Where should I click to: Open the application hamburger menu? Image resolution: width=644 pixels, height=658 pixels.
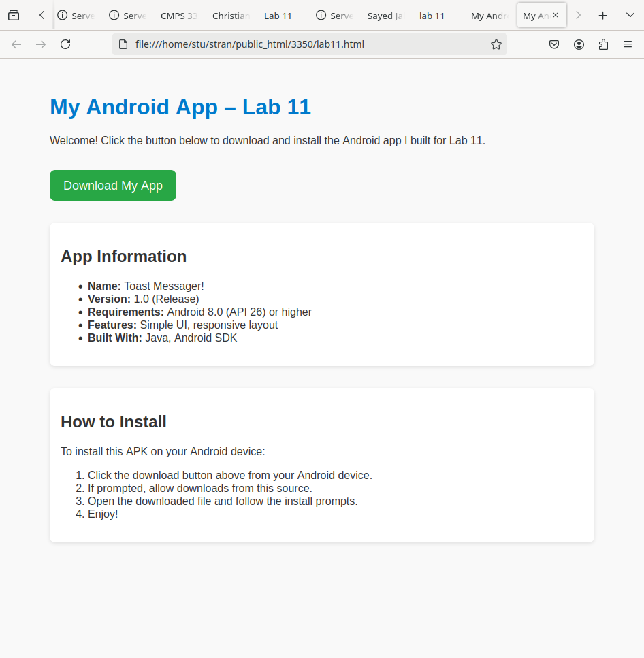[x=628, y=44]
